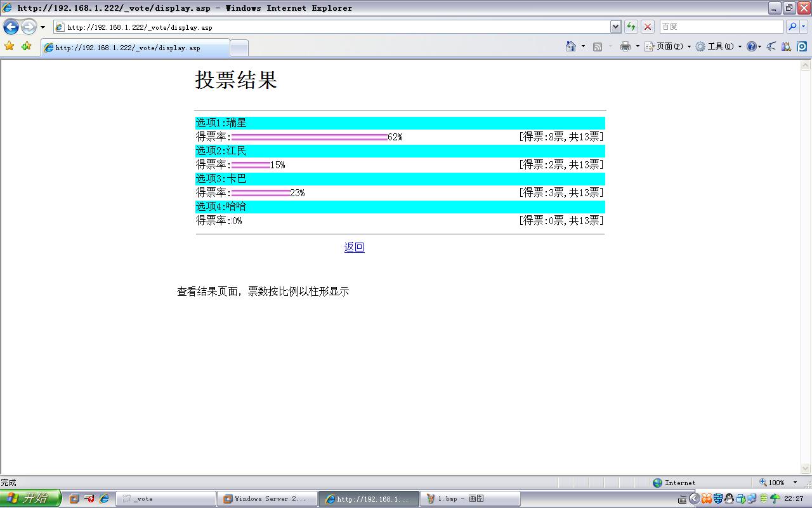
Task: Click the bird-shaped toolbar icon
Action: pos(771,46)
